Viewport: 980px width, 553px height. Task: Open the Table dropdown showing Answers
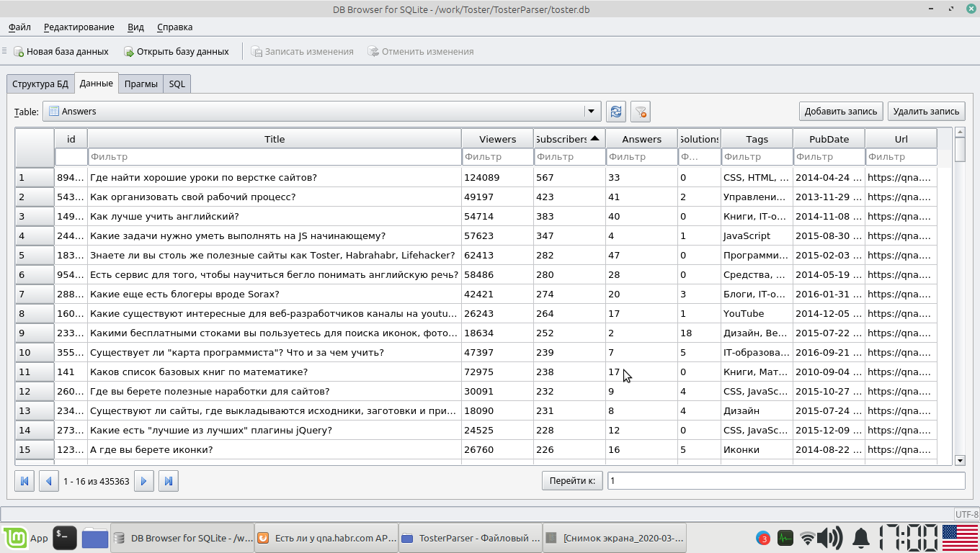(x=321, y=112)
